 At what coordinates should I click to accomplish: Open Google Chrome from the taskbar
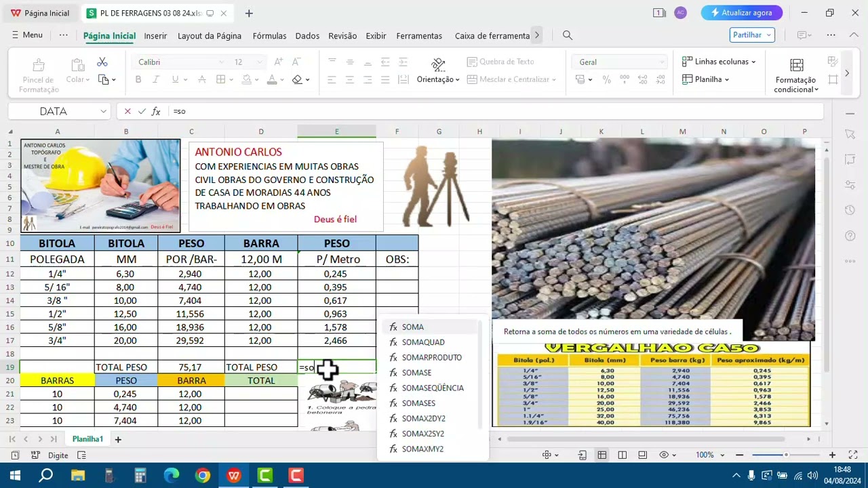pyautogui.click(x=203, y=475)
